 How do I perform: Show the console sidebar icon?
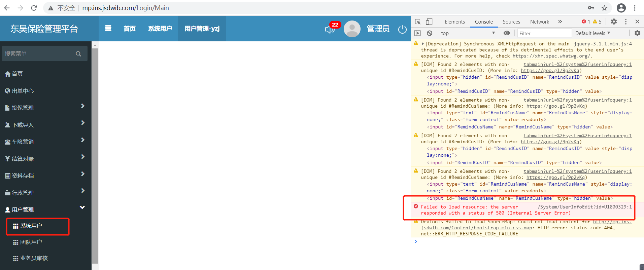point(417,33)
